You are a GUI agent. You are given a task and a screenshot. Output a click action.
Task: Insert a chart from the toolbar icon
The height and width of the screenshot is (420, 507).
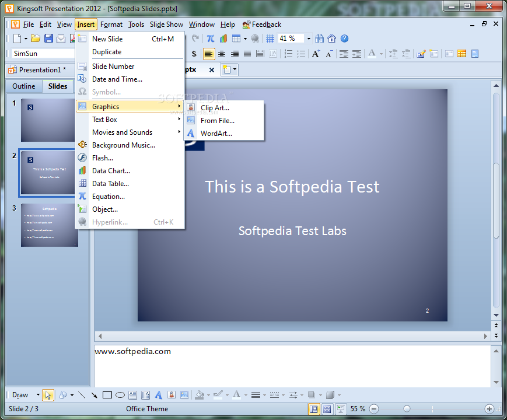click(223, 38)
